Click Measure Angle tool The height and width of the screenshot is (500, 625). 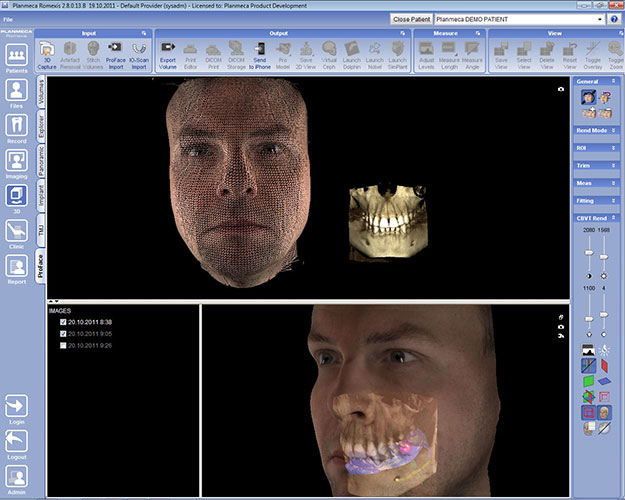point(472,55)
